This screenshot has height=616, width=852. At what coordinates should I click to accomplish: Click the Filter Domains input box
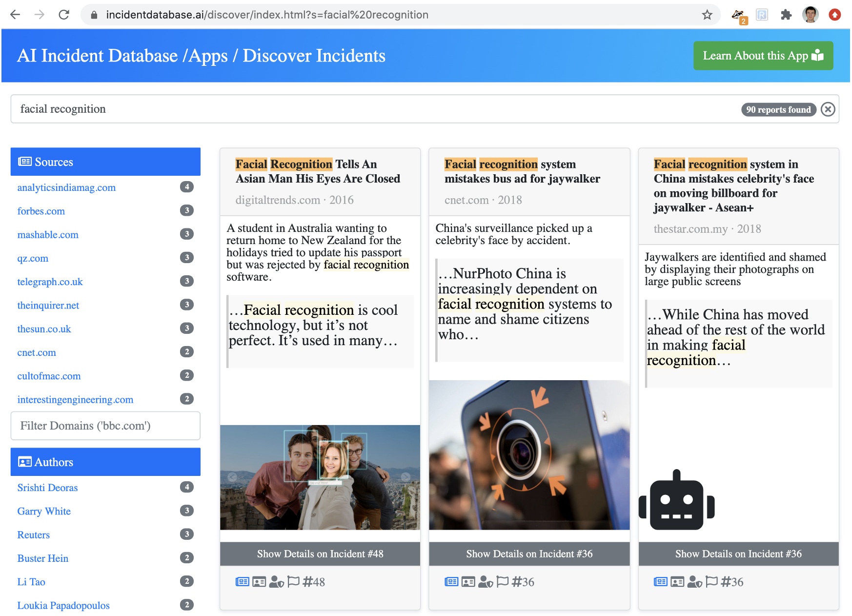(x=105, y=426)
